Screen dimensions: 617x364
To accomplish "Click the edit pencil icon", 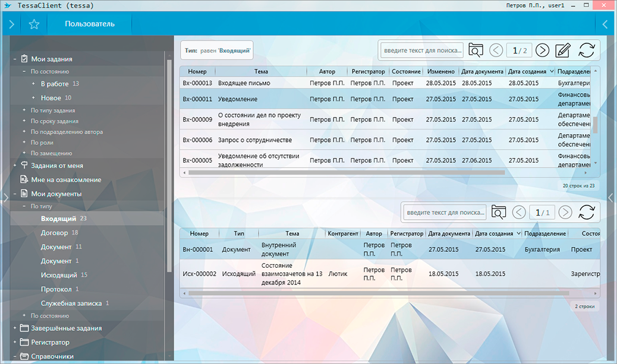I will (562, 50).
